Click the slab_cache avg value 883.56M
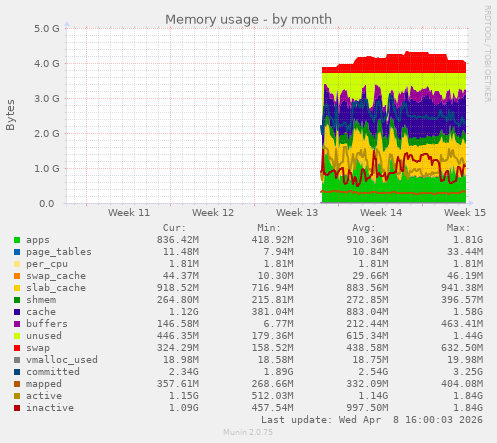Image resolution: width=497 pixels, height=443 pixels. coord(367,288)
